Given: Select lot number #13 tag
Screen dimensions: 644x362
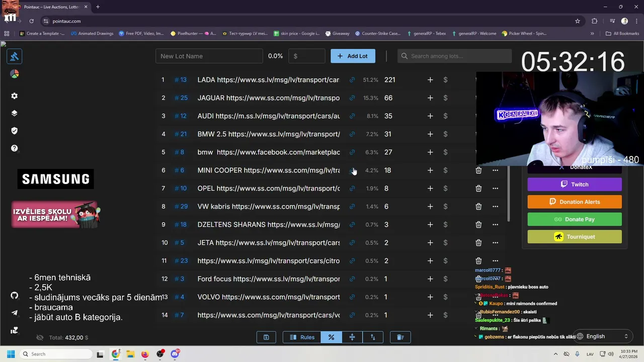Looking at the screenshot, I should (181, 80).
